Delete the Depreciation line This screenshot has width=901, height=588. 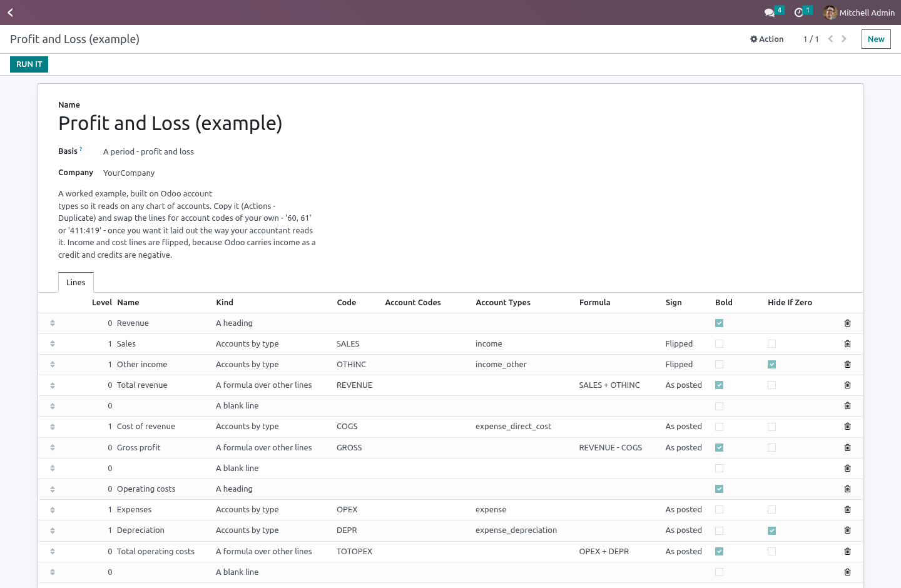pyautogui.click(x=847, y=530)
